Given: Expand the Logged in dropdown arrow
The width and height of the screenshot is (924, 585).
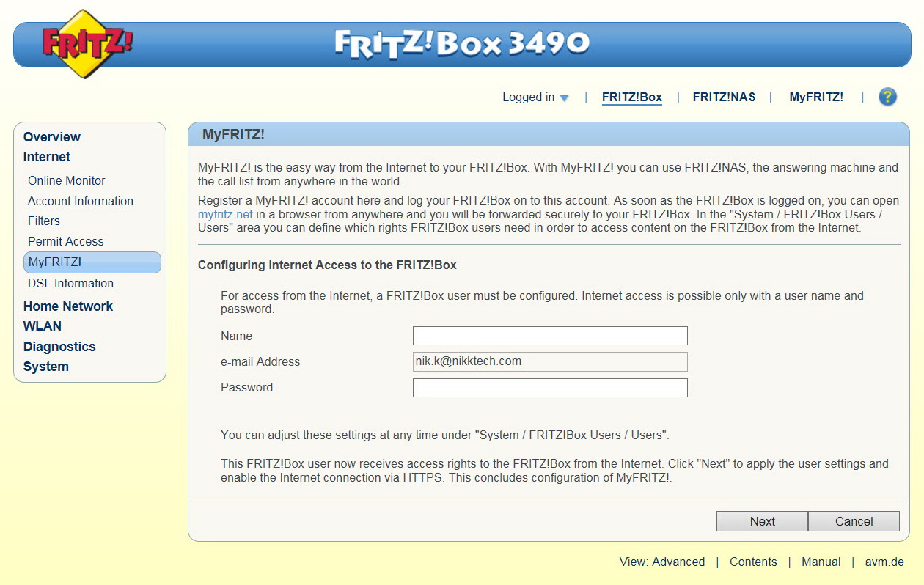Looking at the screenshot, I should point(564,97).
